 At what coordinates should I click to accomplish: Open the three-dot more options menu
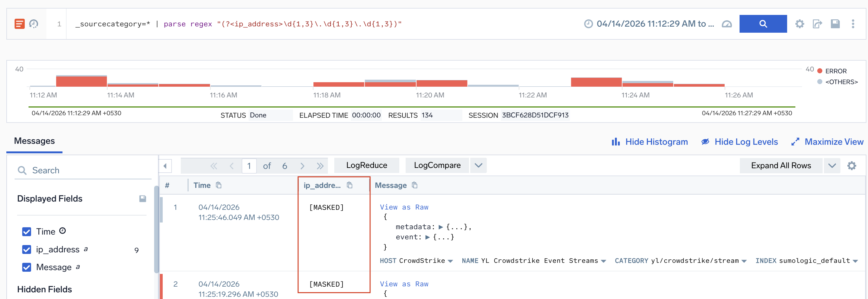point(853,24)
